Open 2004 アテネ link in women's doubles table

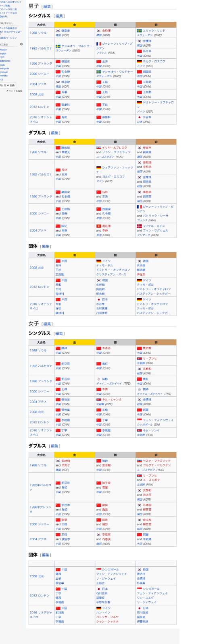(x=38, y=539)
